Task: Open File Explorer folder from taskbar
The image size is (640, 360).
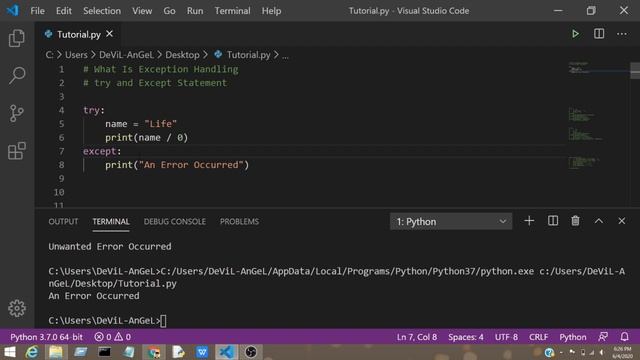Action: (56, 352)
